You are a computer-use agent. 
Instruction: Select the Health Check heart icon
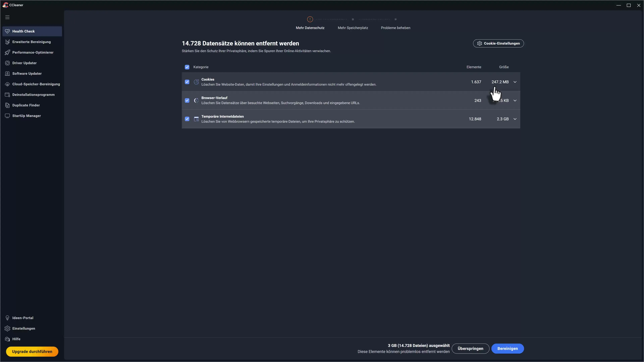[x=8, y=31]
